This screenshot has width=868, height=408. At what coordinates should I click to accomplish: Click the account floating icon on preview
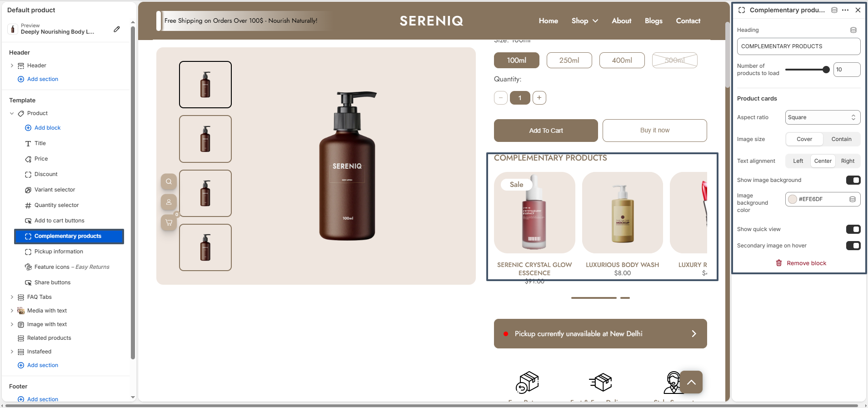pyautogui.click(x=169, y=202)
